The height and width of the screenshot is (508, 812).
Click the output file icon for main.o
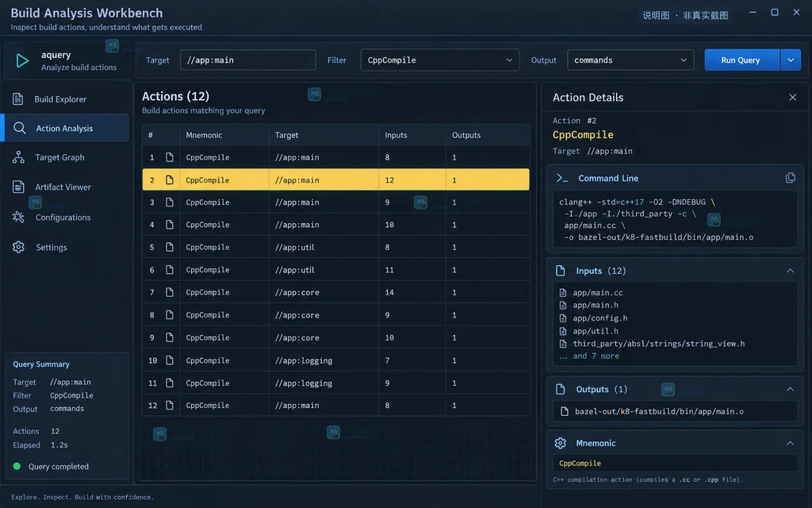(x=565, y=412)
